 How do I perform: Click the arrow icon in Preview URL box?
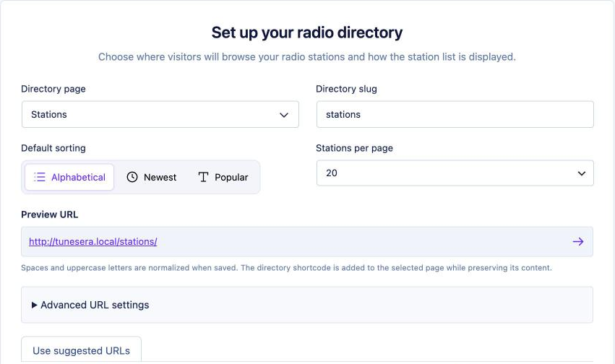point(577,242)
